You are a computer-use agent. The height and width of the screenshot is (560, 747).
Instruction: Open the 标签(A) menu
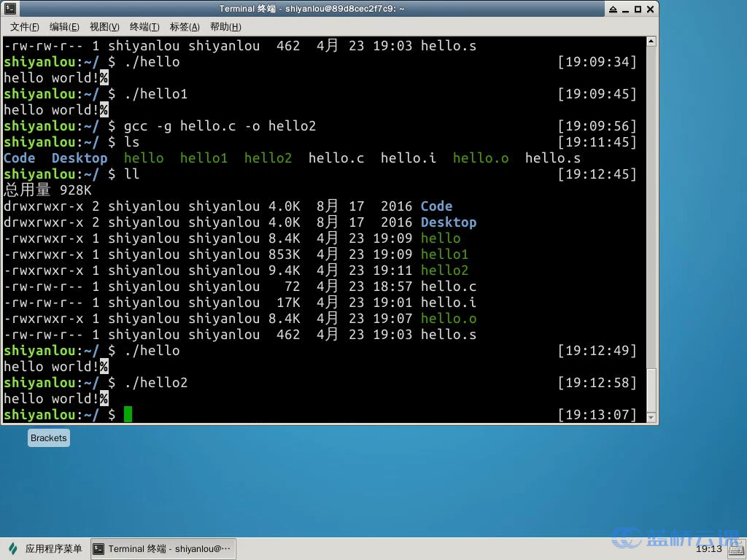[x=185, y=27]
